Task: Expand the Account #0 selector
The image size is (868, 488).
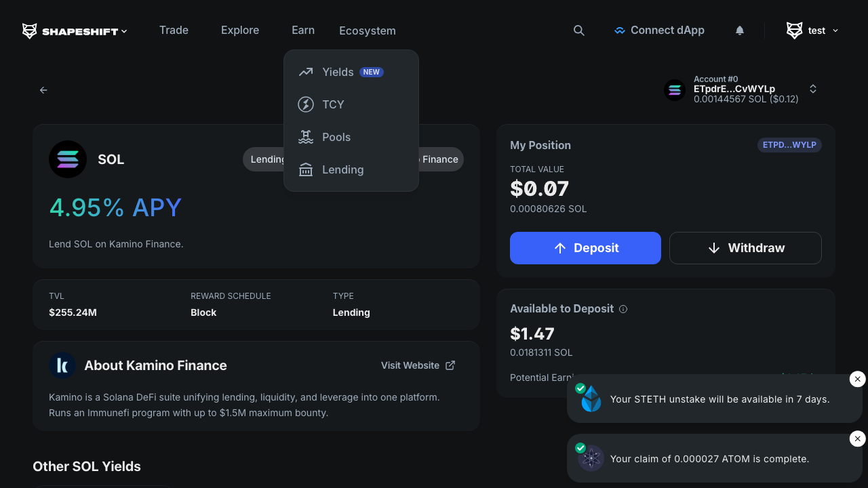Action: click(812, 89)
